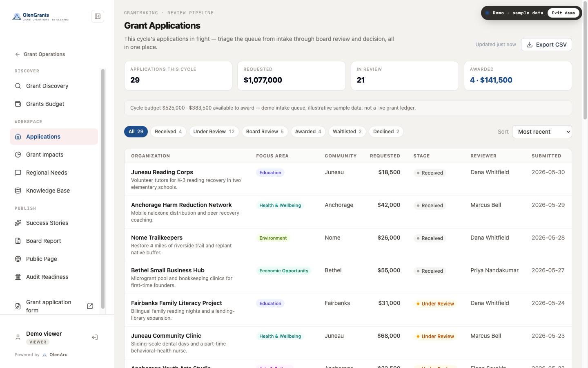Viewport: 588px width, 368px height.
Task: Click the Grant Discovery search icon
Action: [18, 86]
